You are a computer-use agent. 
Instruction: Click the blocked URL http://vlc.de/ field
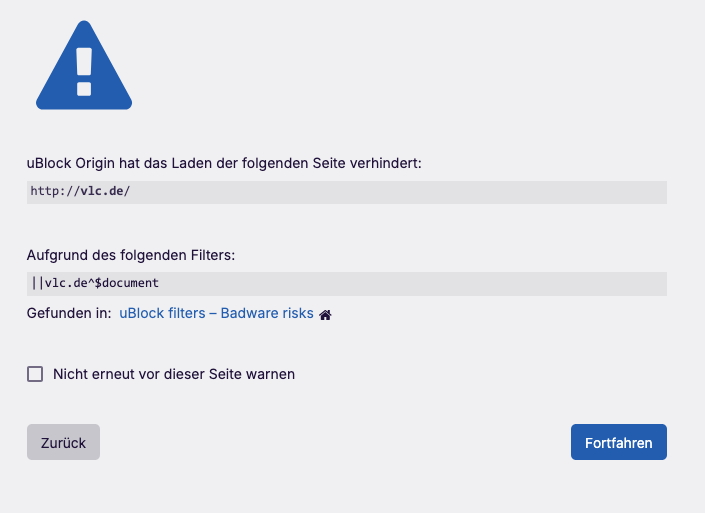(346, 192)
